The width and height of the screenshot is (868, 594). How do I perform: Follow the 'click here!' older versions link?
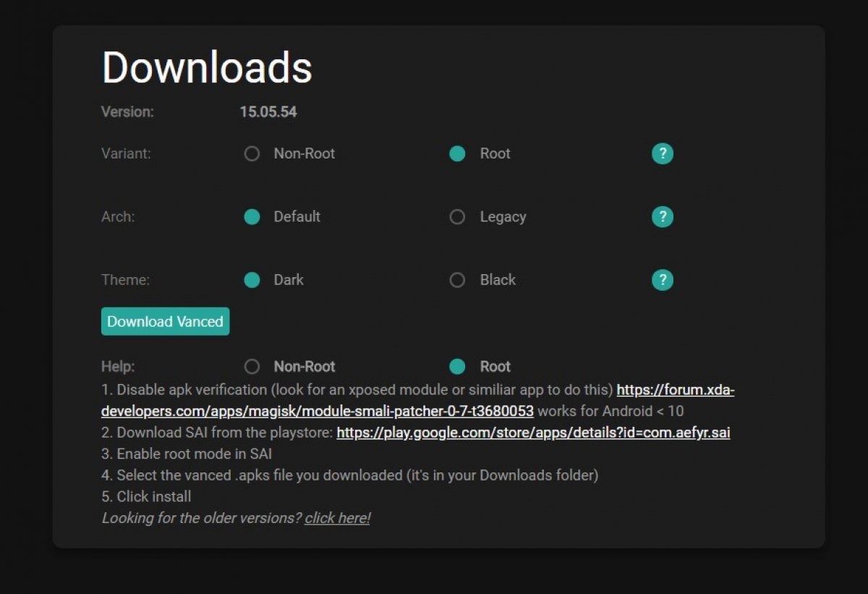337,518
